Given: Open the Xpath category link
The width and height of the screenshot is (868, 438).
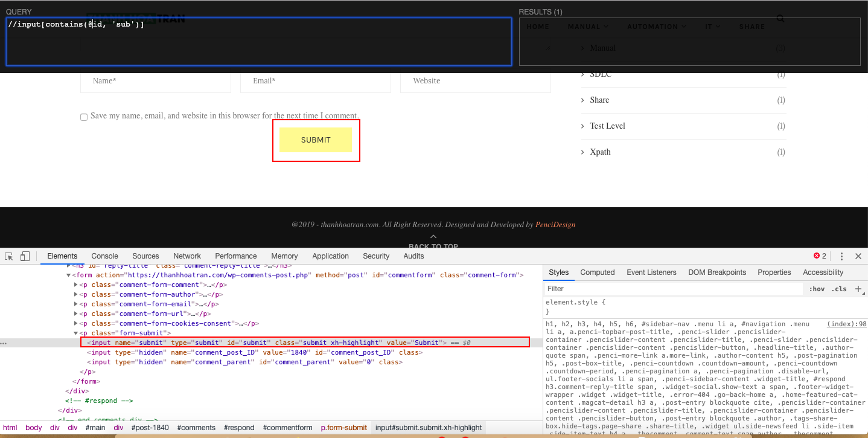Looking at the screenshot, I should pos(600,152).
